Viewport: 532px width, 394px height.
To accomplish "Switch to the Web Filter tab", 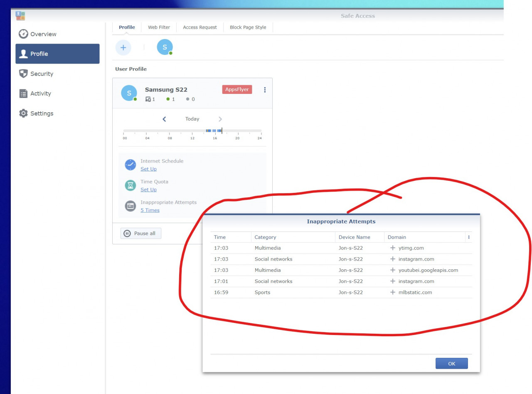I will tap(159, 27).
